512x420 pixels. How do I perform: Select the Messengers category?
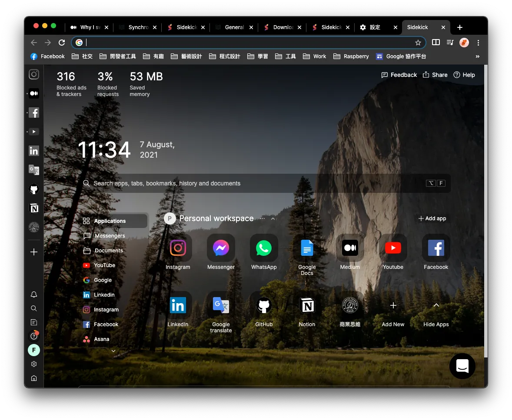[110, 236]
